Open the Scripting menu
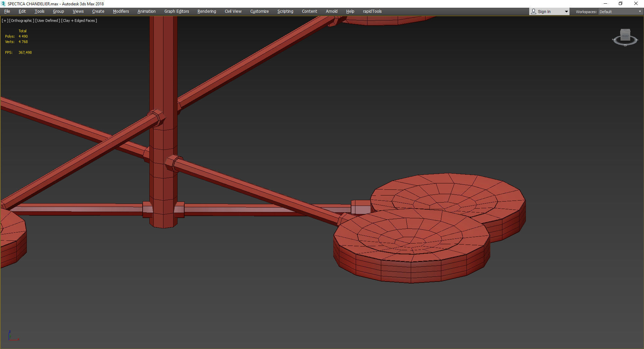Screen dimensions: 644x349 pos(285,11)
